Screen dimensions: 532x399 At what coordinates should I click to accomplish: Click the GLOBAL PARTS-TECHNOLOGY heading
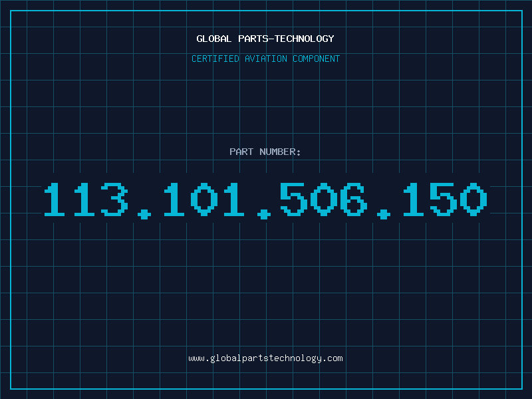pos(265,39)
